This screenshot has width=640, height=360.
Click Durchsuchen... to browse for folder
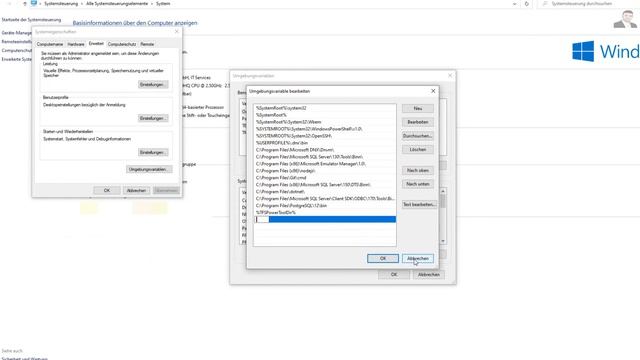(x=418, y=136)
